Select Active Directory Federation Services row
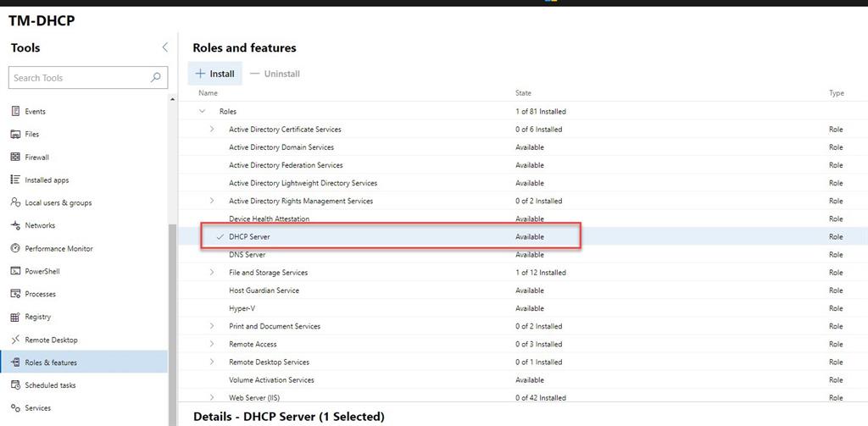Viewport: 868px width, 426px height. point(522,165)
